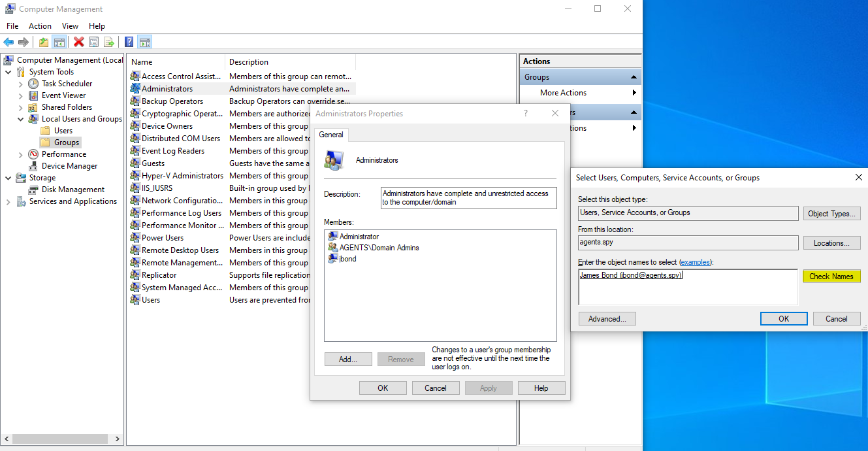Screen dimensions: 868x451
Task: Select the Task Scheduler icon
Action: click(33, 83)
